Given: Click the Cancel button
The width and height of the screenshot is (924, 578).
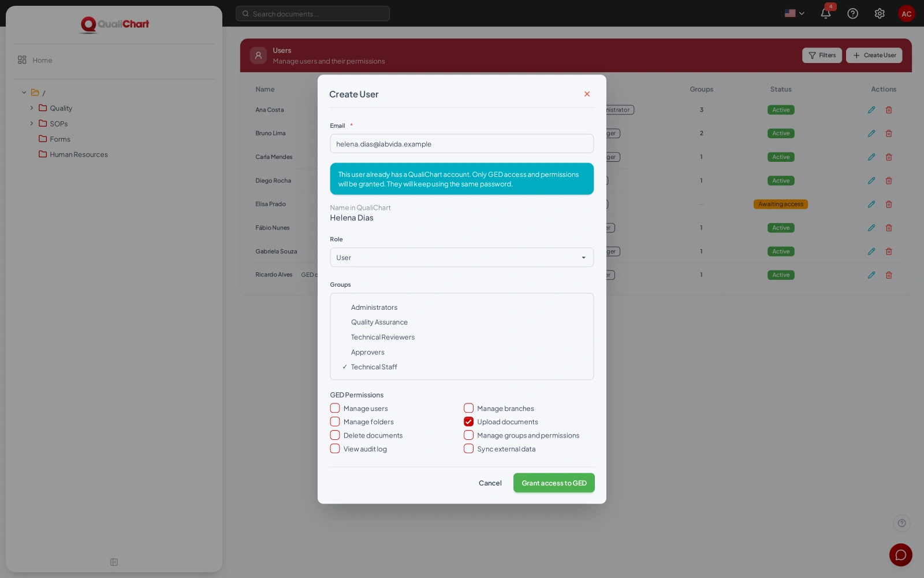Looking at the screenshot, I should coord(490,483).
